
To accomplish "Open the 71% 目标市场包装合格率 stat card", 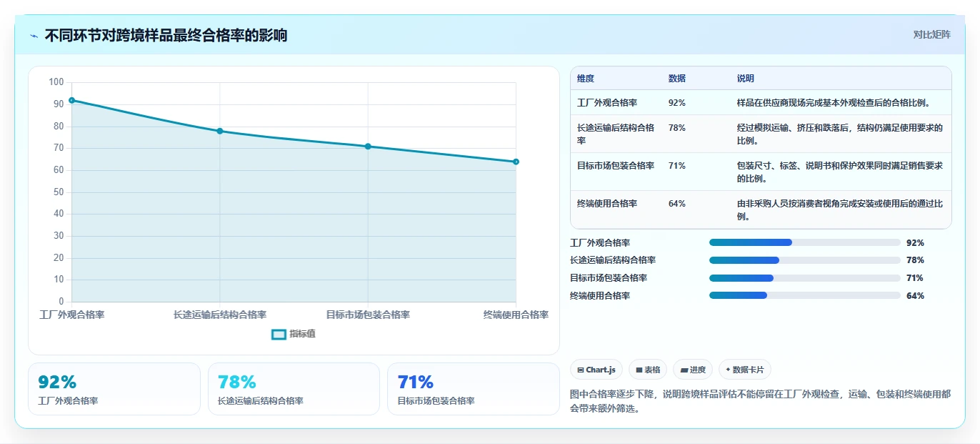I will (x=473, y=389).
